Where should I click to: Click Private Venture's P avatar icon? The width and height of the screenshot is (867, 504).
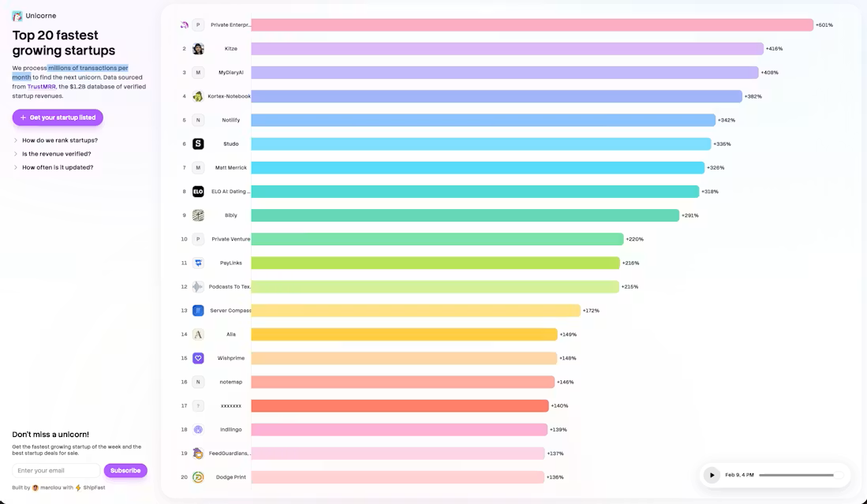(x=198, y=239)
